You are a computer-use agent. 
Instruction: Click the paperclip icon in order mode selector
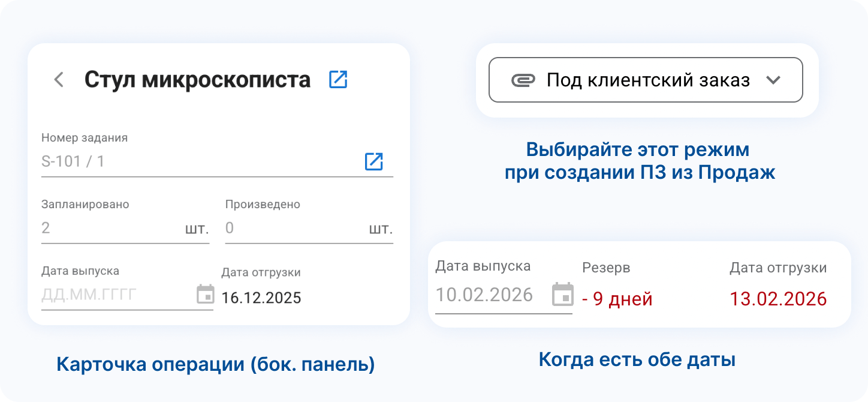point(523,80)
